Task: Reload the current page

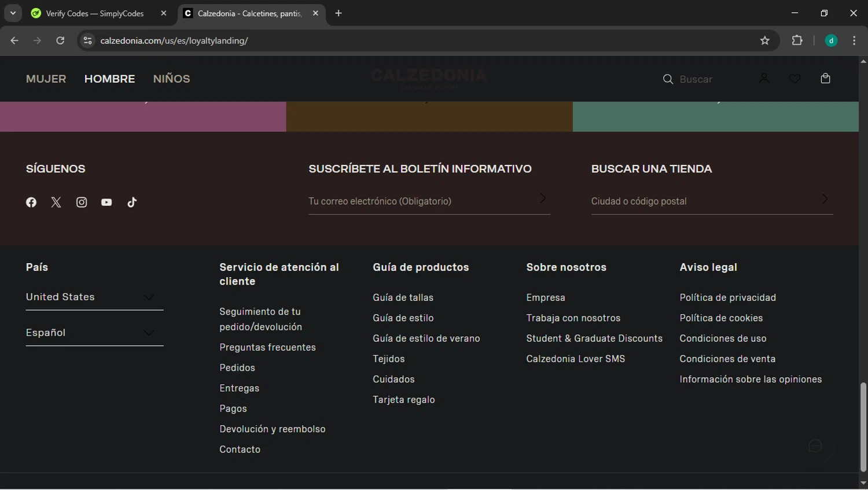Action: [x=60, y=40]
